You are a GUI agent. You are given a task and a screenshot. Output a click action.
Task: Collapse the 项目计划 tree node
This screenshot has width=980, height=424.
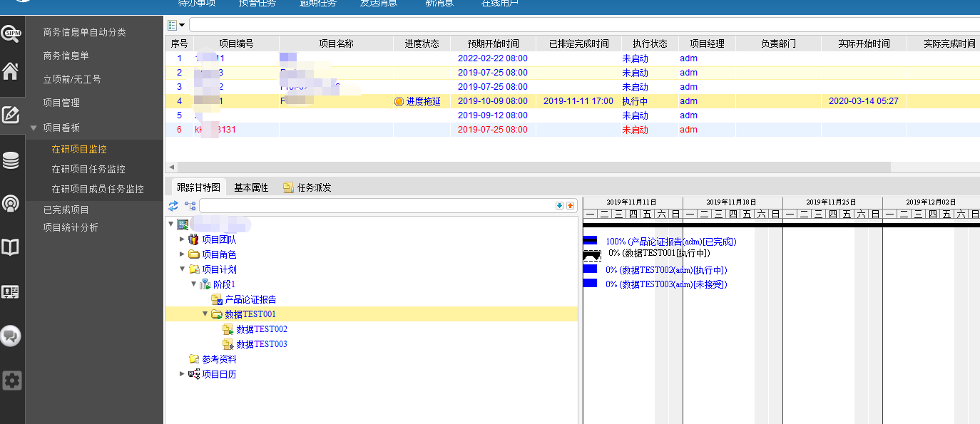182,269
